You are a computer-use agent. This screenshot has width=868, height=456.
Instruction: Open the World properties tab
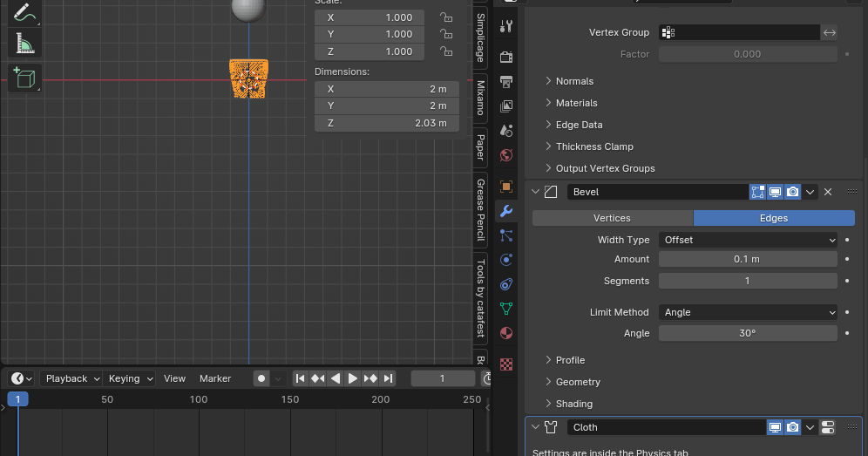(506, 154)
